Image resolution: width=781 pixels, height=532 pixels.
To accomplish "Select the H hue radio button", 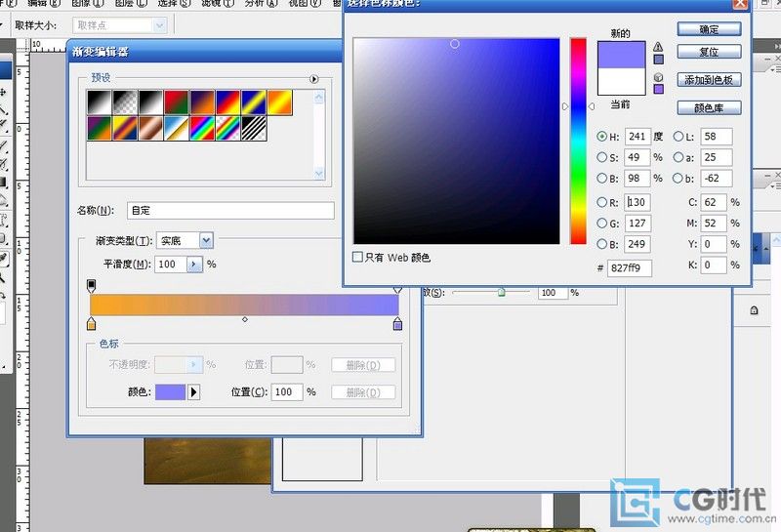I will (x=601, y=137).
